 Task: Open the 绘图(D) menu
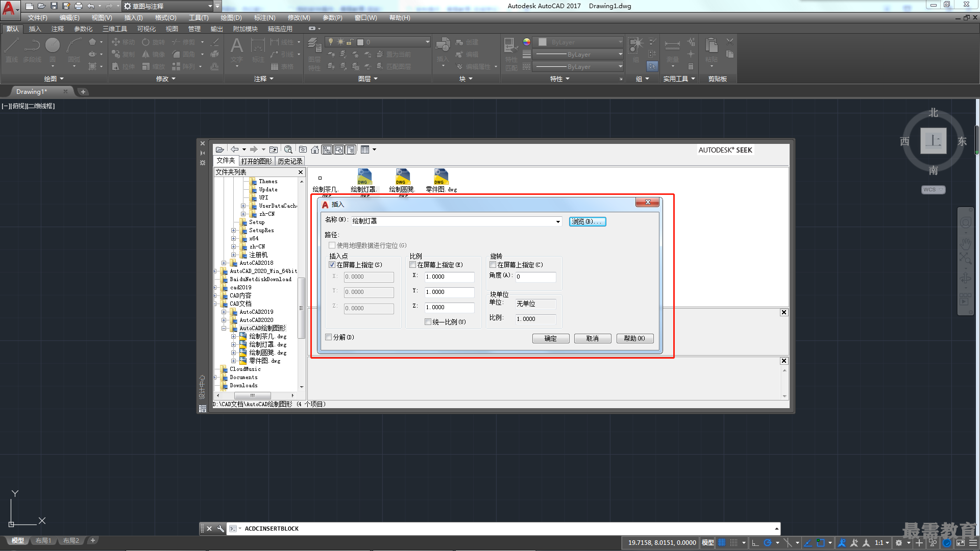231,18
